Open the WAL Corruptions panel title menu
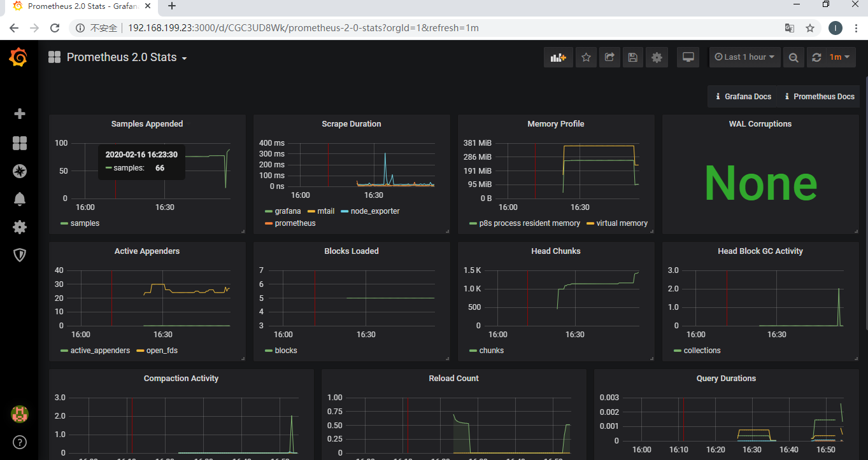 point(760,124)
